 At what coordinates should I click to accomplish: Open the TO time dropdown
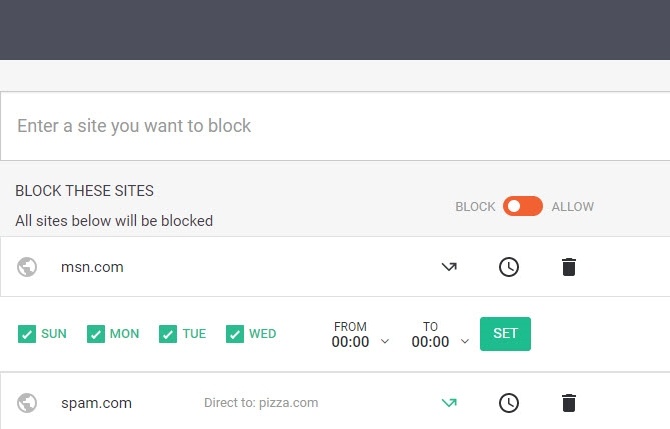click(440, 342)
